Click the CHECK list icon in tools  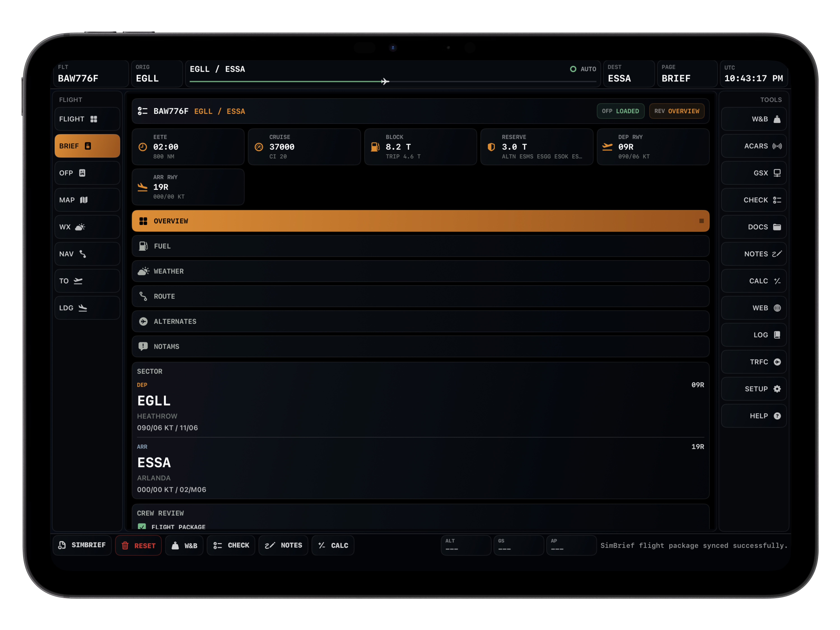tap(777, 200)
